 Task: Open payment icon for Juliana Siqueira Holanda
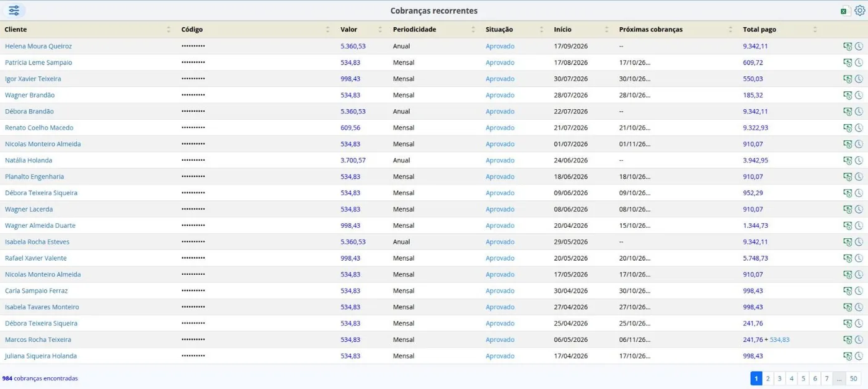[x=848, y=356]
